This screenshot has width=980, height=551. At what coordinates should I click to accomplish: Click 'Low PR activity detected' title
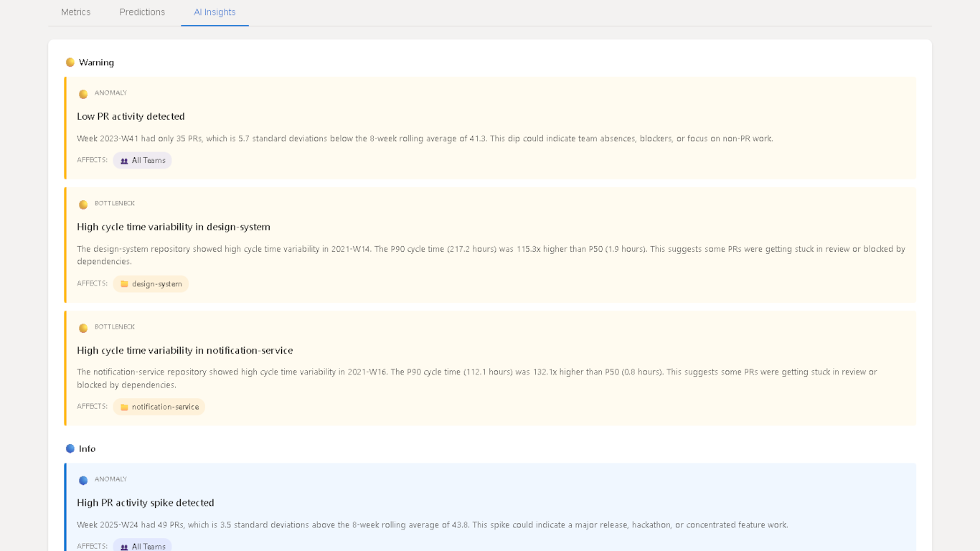pos(131,116)
